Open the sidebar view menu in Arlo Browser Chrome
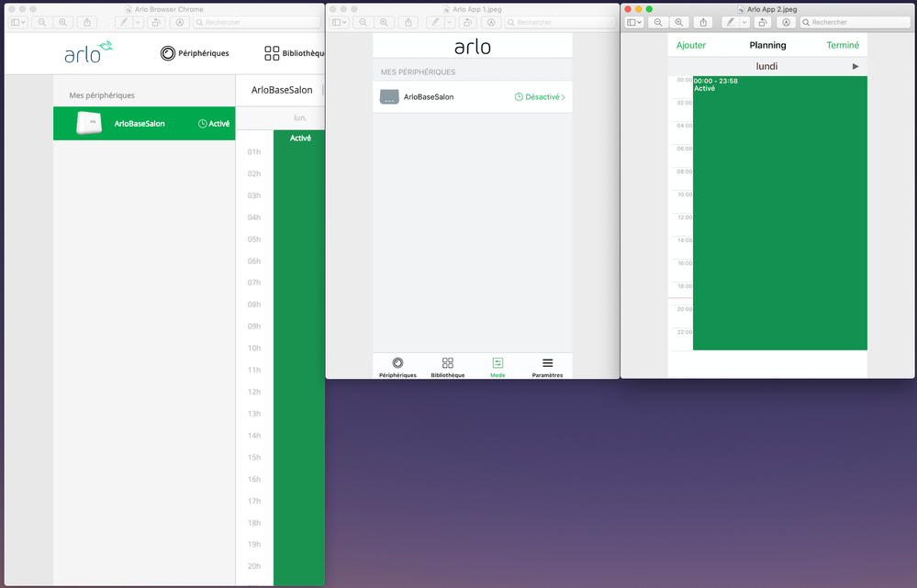Image resolution: width=917 pixels, height=588 pixels. click(18, 22)
